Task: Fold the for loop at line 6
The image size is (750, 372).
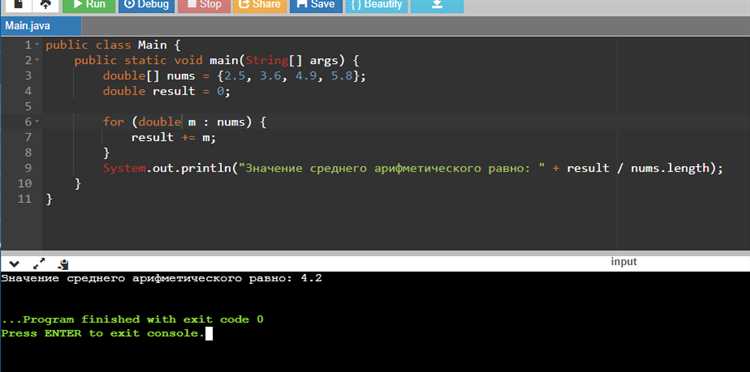Action: pos(36,122)
